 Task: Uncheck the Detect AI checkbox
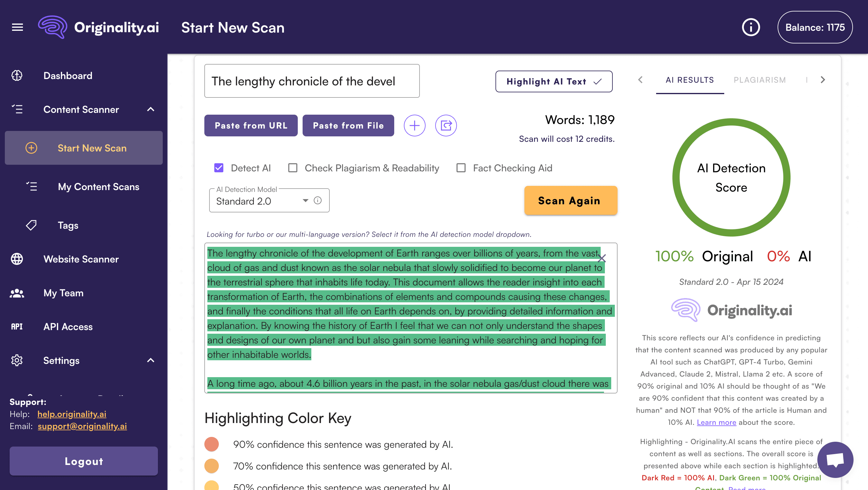219,168
